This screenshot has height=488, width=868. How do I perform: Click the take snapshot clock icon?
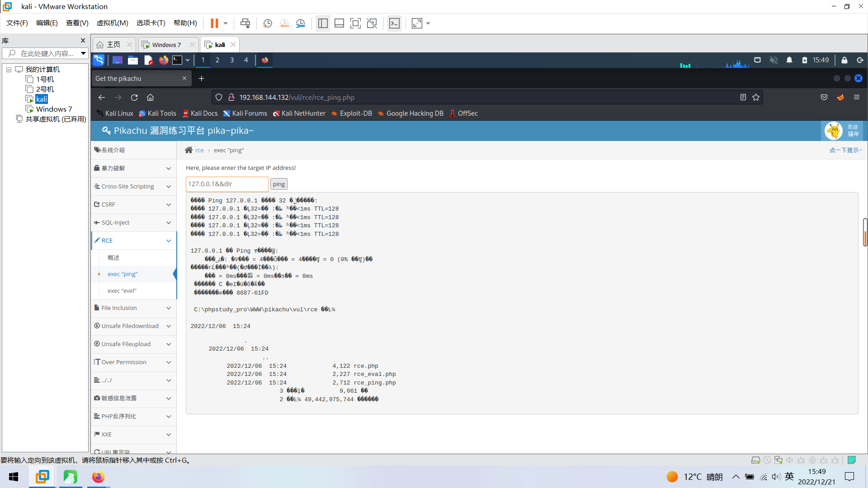(x=267, y=23)
